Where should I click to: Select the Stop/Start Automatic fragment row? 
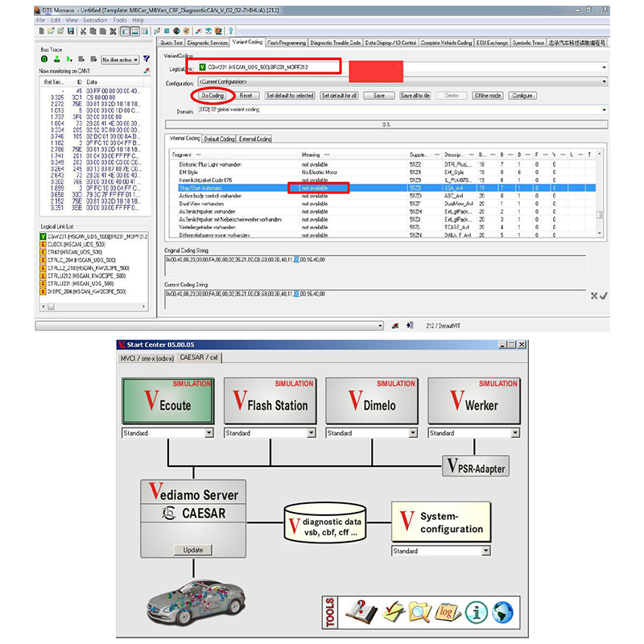click(x=383, y=188)
